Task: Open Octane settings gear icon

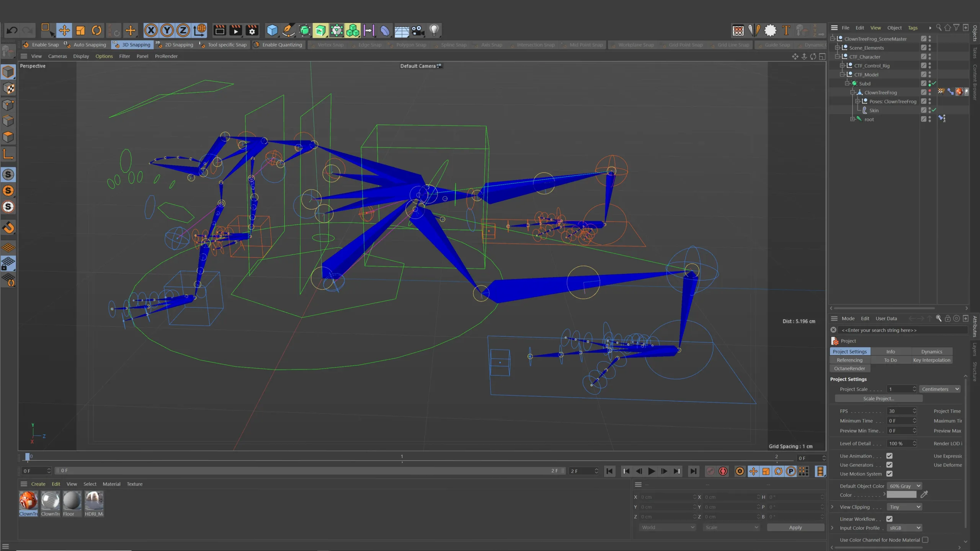Action: pyautogui.click(x=770, y=30)
